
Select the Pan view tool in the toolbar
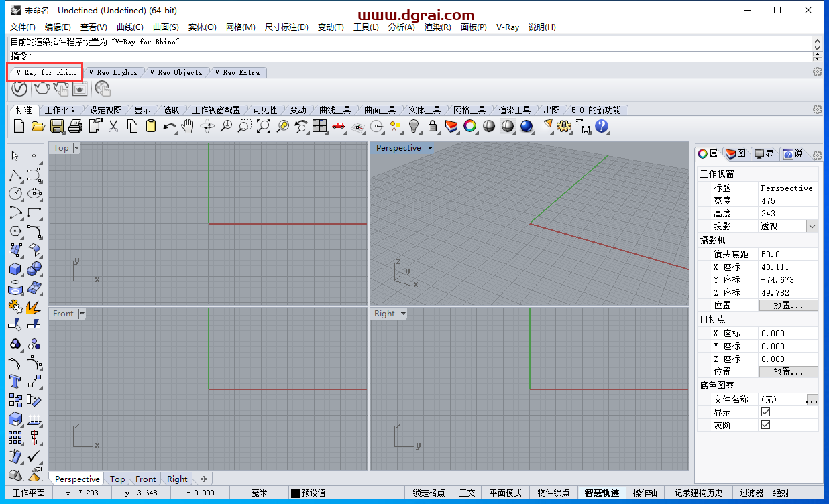186,126
